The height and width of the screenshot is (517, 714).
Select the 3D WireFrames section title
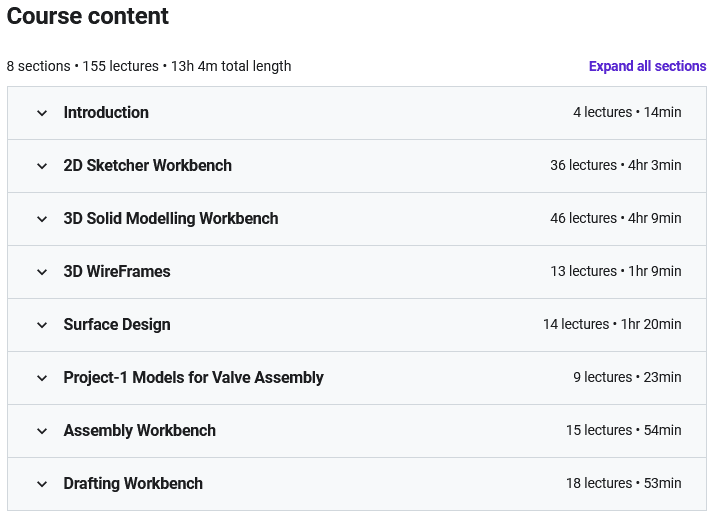[117, 271]
